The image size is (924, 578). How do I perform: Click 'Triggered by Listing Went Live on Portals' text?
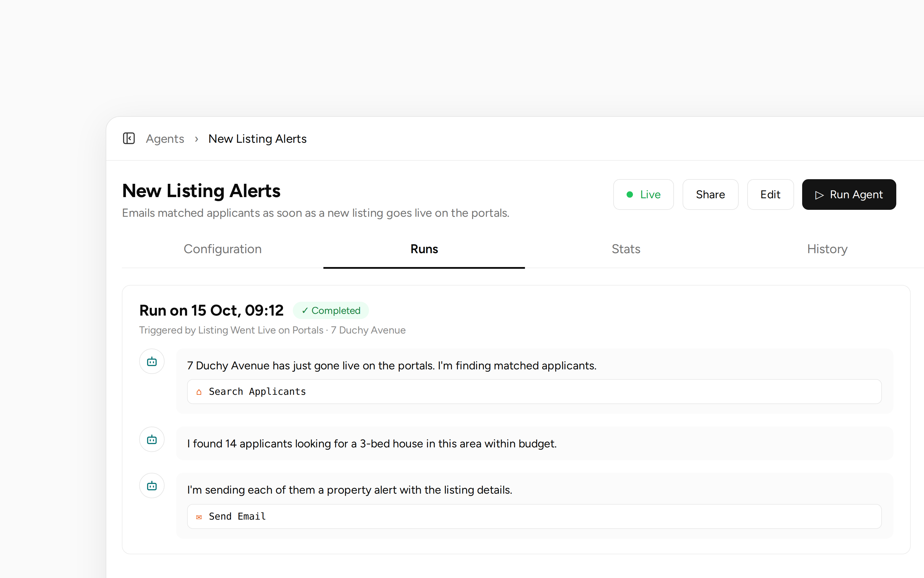(231, 330)
